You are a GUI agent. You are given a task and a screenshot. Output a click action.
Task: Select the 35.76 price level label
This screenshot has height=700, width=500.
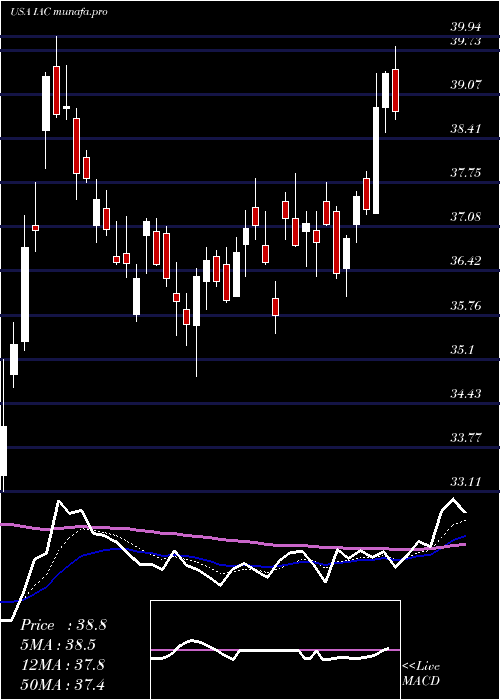point(466,305)
